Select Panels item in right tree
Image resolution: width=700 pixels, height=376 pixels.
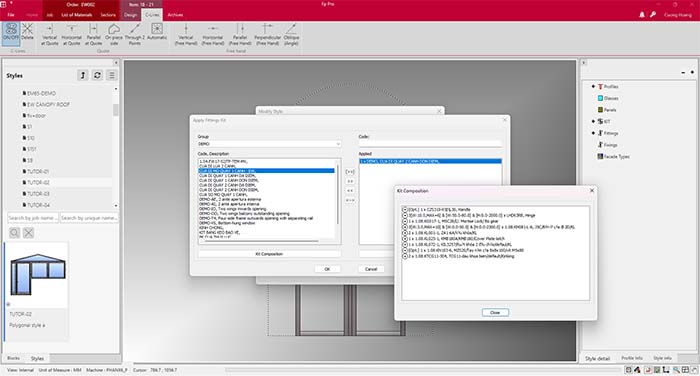(607, 109)
